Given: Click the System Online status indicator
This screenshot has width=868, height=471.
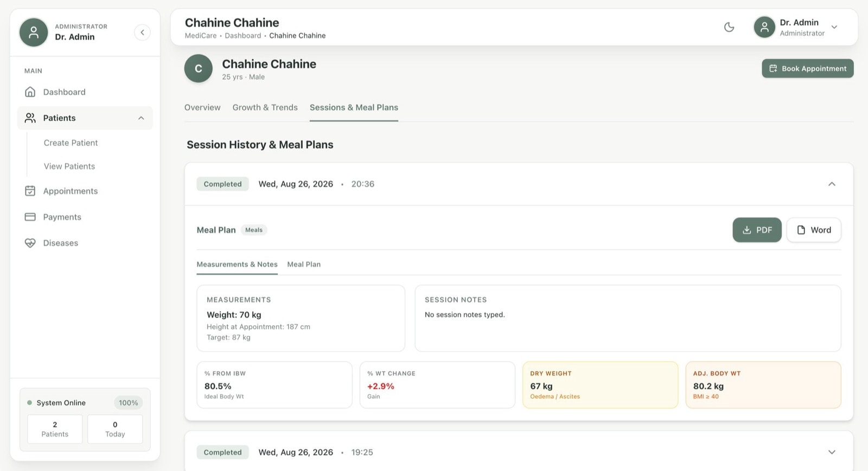Looking at the screenshot, I should pyautogui.click(x=56, y=403).
